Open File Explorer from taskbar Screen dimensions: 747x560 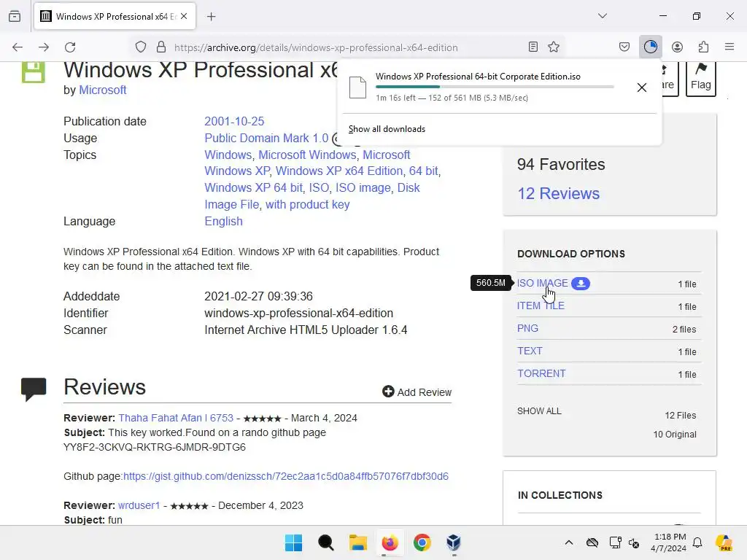pyautogui.click(x=357, y=542)
